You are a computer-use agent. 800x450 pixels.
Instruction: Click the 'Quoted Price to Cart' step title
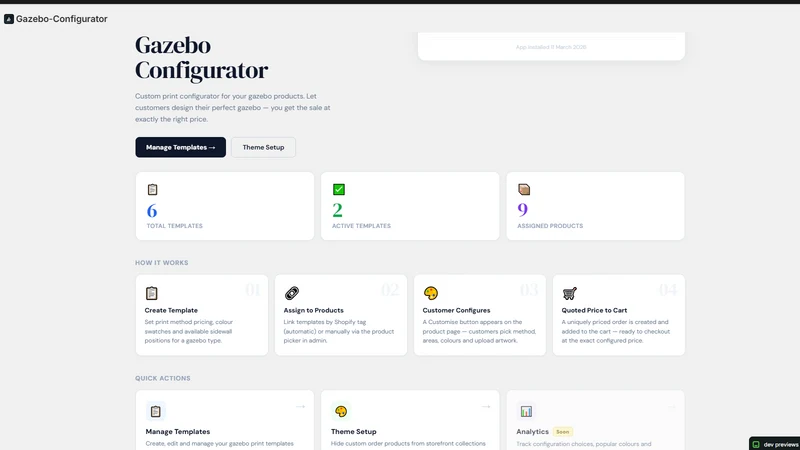point(594,310)
